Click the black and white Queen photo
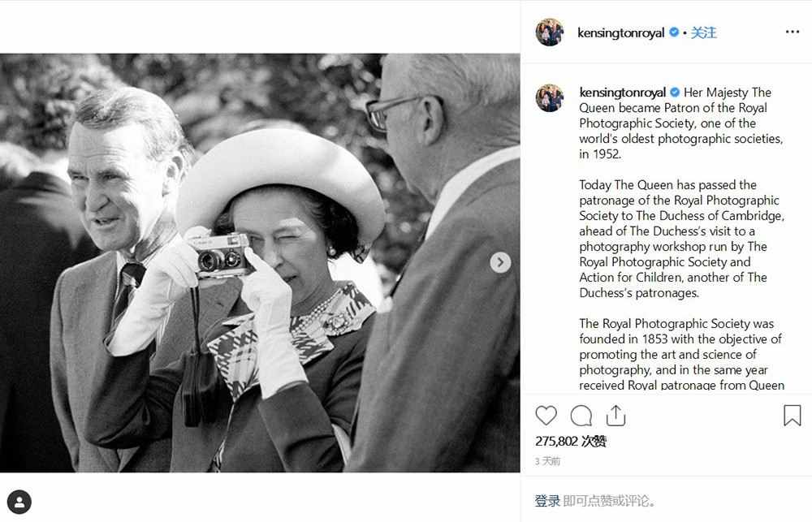This screenshot has height=522, width=812. click(260, 262)
